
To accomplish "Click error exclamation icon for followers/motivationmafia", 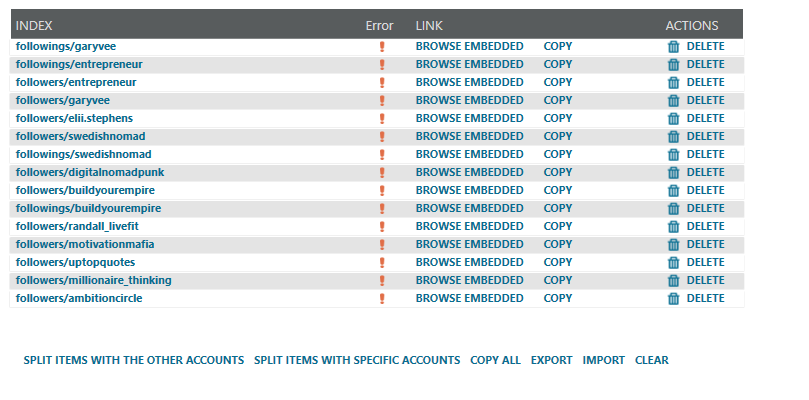I will 382,245.
